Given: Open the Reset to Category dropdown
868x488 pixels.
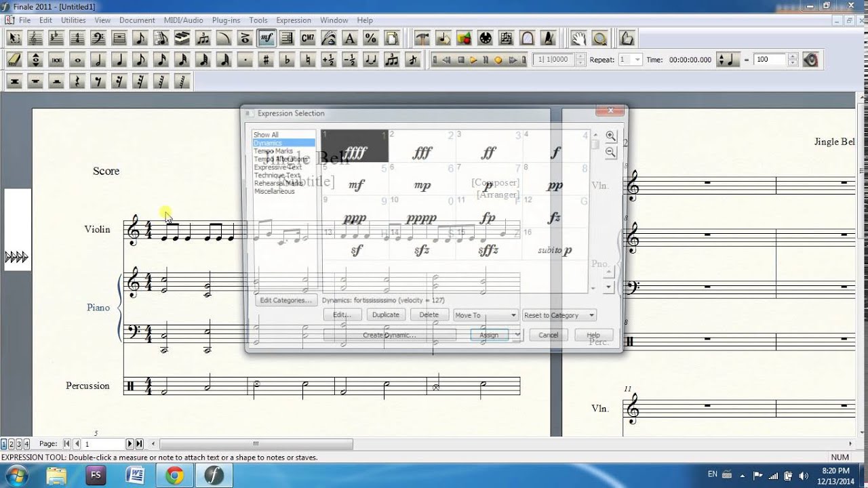Looking at the screenshot, I should point(559,315).
